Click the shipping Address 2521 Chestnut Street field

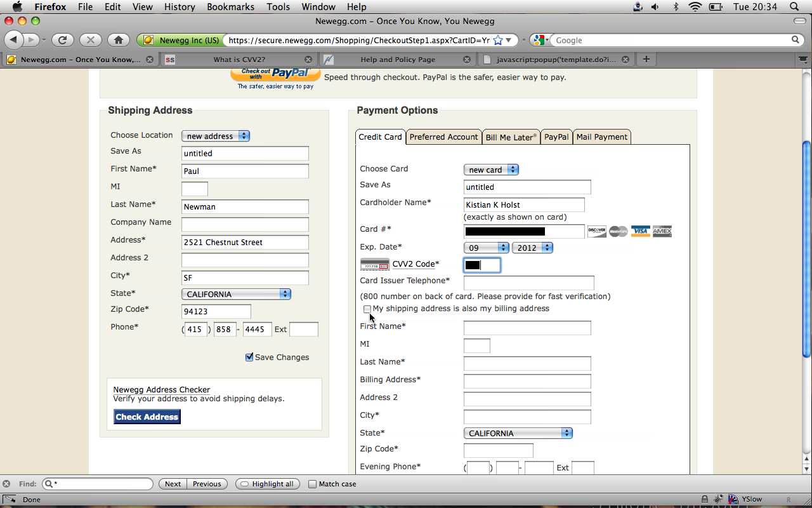(x=245, y=242)
